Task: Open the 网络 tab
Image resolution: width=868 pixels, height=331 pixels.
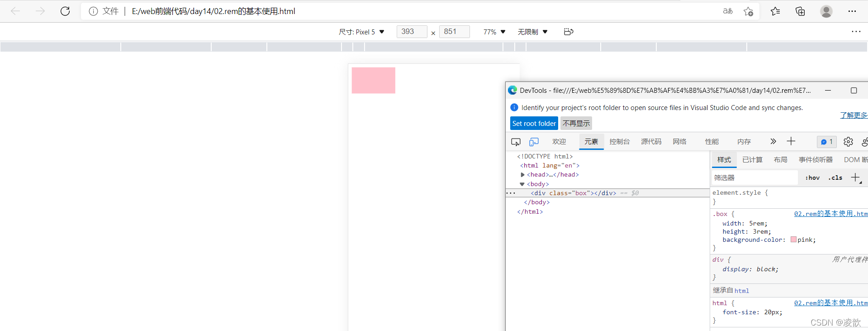Action: tap(679, 142)
